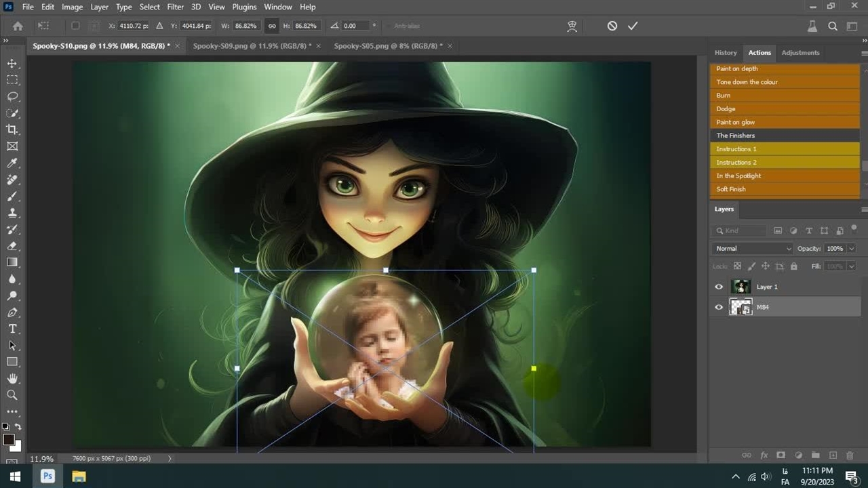
Task: Commit the transform with the checkmark
Action: coord(633,26)
